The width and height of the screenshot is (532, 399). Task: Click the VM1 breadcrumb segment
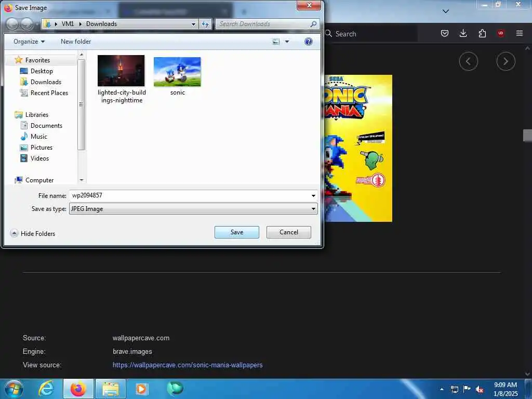click(68, 24)
